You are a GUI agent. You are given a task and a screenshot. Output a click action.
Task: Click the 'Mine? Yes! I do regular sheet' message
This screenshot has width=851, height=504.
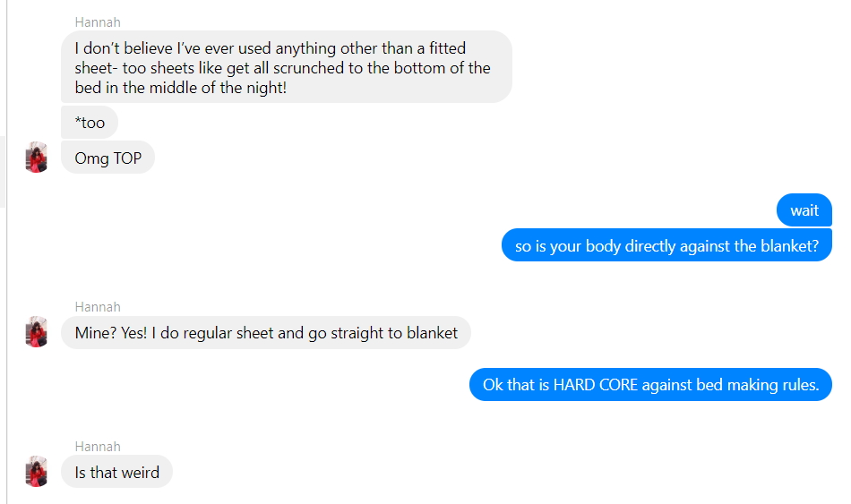(x=266, y=332)
